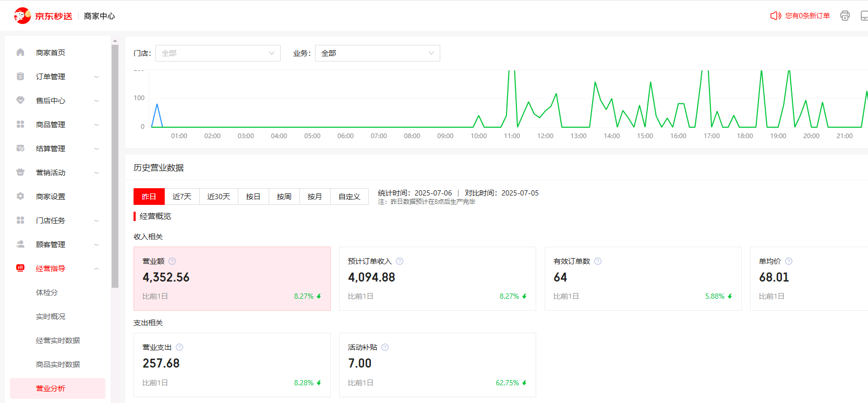Expand the 商品管理 menu chevron
The height and width of the screenshot is (403, 868).
97,125
